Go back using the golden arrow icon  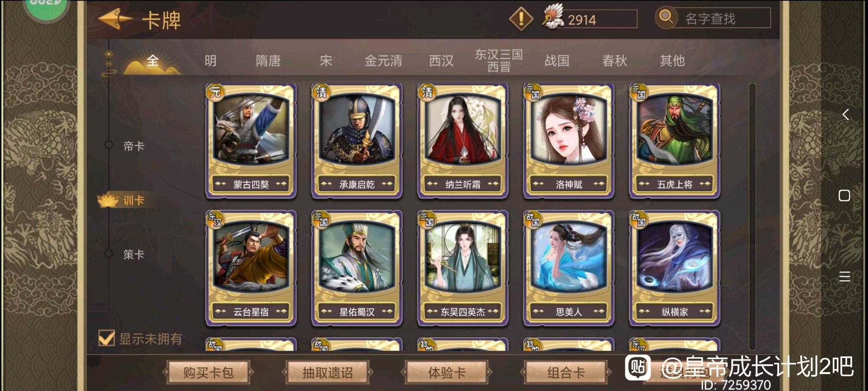click(115, 19)
